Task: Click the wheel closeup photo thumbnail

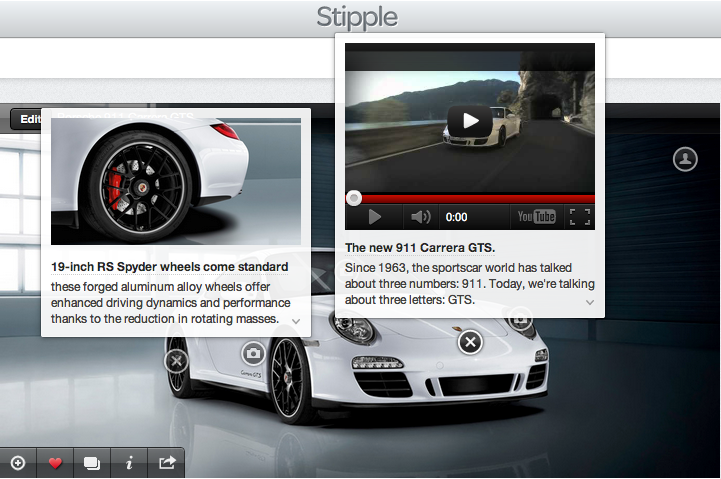Action: point(176,181)
